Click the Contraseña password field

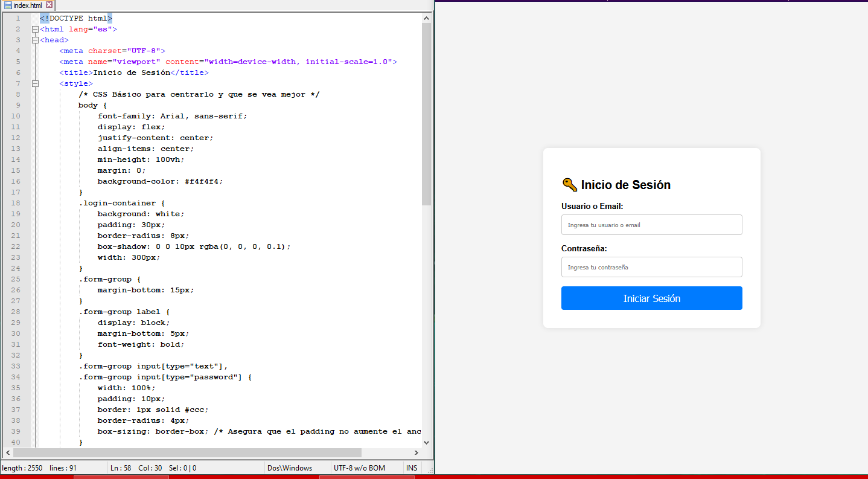651,267
